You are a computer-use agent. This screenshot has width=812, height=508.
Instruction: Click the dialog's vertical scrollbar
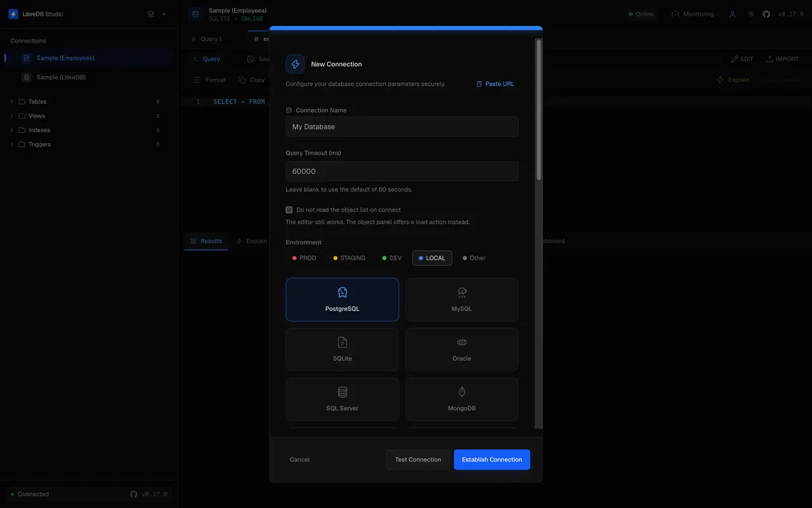tap(539, 110)
